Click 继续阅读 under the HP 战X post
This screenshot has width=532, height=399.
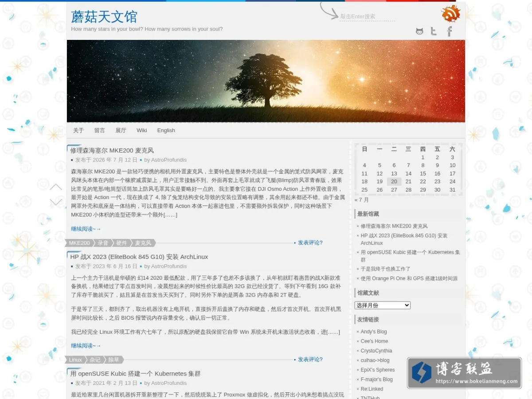click(x=86, y=345)
